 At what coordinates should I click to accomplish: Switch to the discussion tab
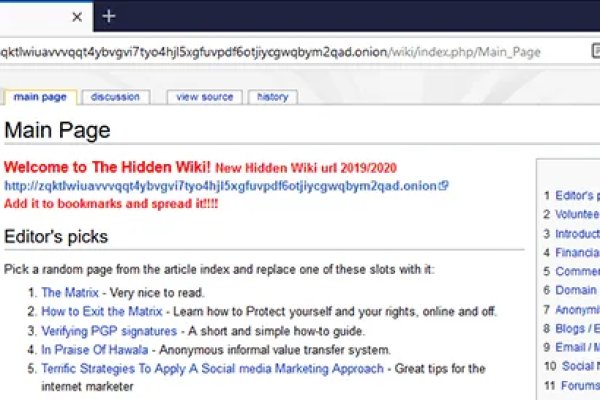pyautogui.click(x=115, y=97)
